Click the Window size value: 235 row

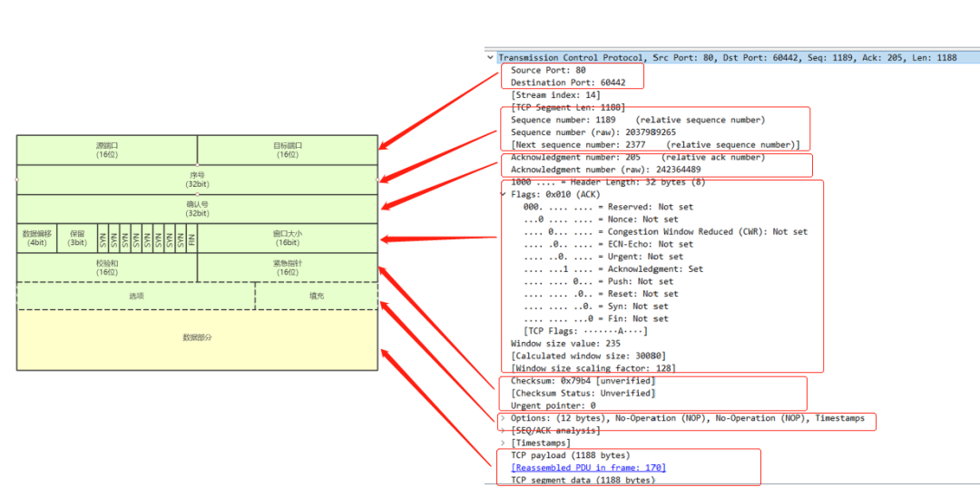click(565, 344)
